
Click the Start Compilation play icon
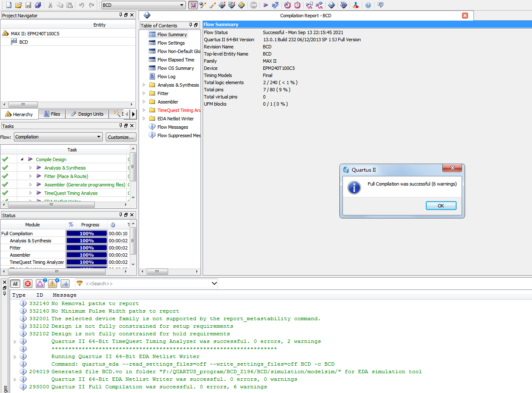point(265,5)
